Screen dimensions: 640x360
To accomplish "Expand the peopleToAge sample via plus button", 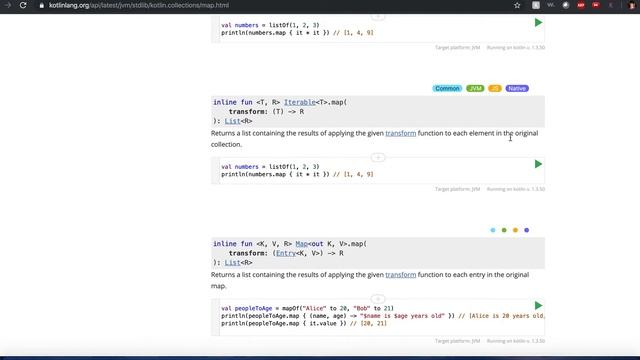I will pos(378,299).
